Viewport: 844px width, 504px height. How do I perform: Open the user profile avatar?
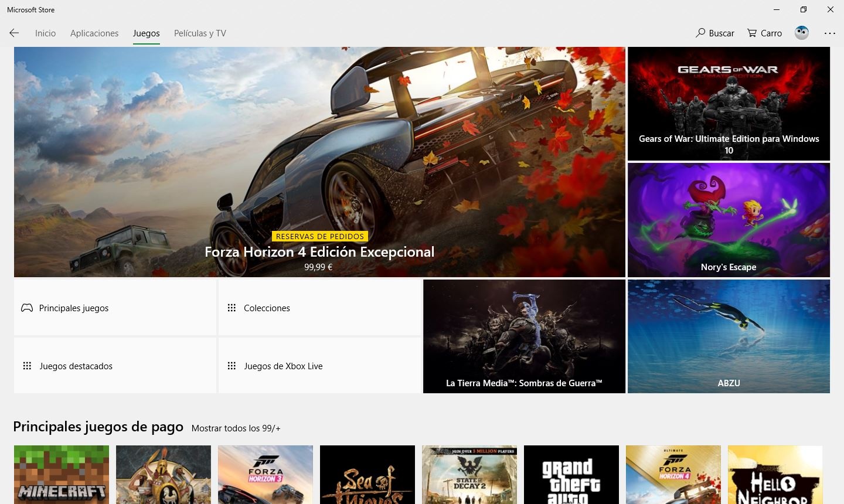click(802, 33)
